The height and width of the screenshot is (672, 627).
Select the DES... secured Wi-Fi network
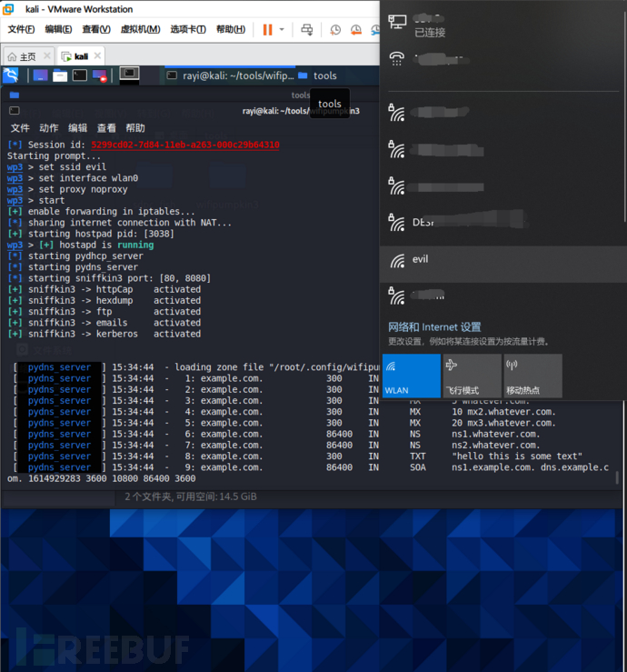click(503, 222)
